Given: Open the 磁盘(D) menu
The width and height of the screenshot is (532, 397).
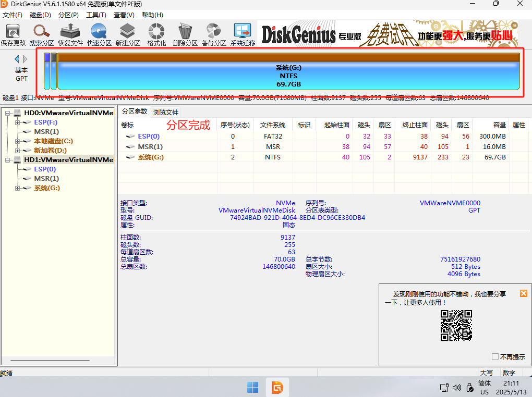Looking at the screenshot, I should pyautogui.click(x=40, y=15).
